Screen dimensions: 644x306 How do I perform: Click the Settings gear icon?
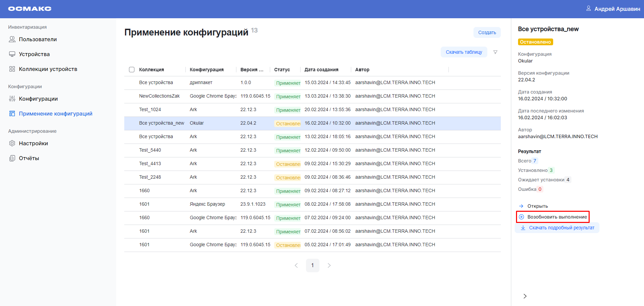[12, 143]
